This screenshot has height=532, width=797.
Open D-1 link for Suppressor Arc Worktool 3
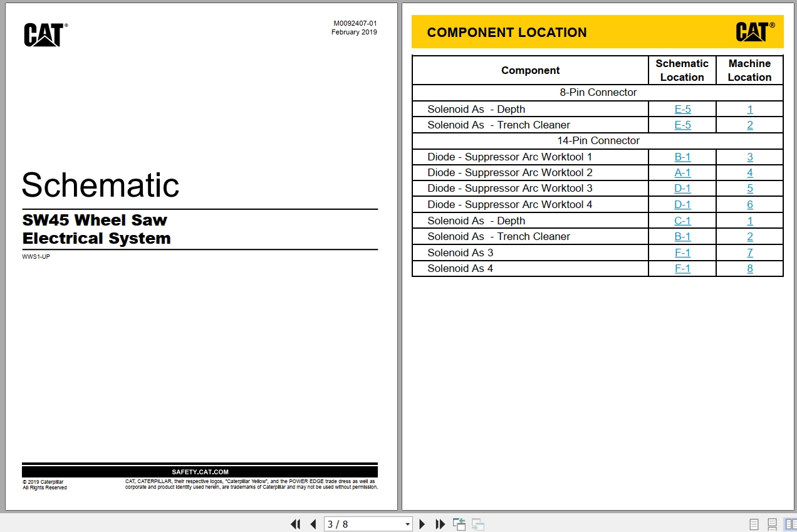point(682,188)
